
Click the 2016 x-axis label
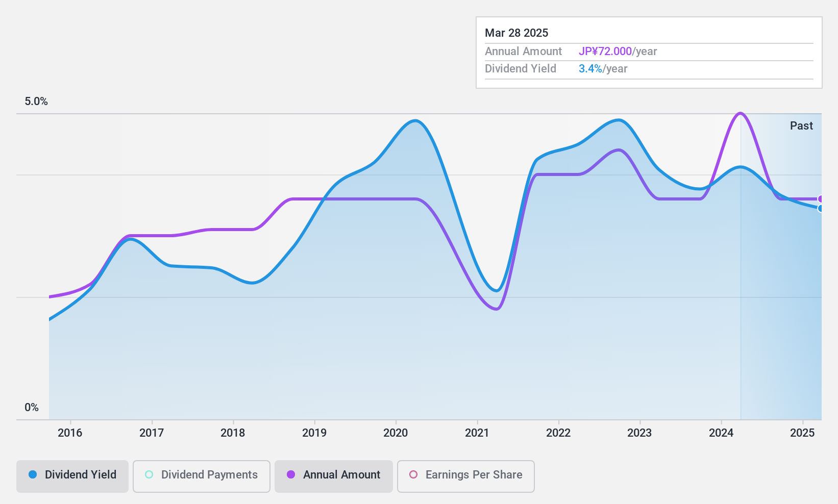70,433
